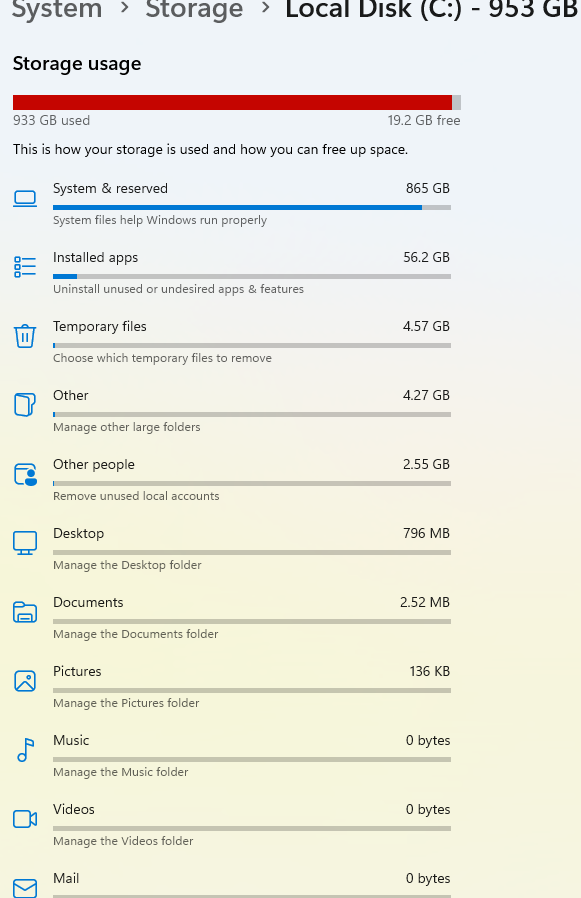
Task: Open the Documents 2.52 MB entry
Action: click(252, 617)
